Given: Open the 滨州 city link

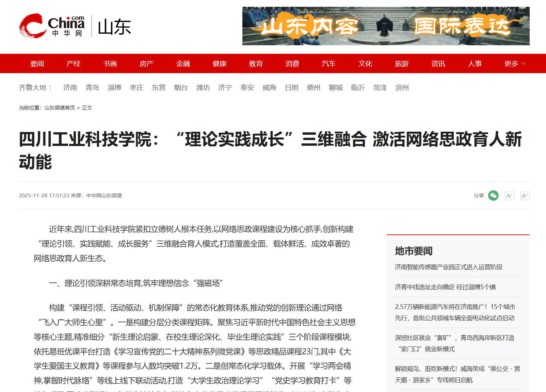Looking at the screenshot, I should pyautogui.click(x=402, y=88).
